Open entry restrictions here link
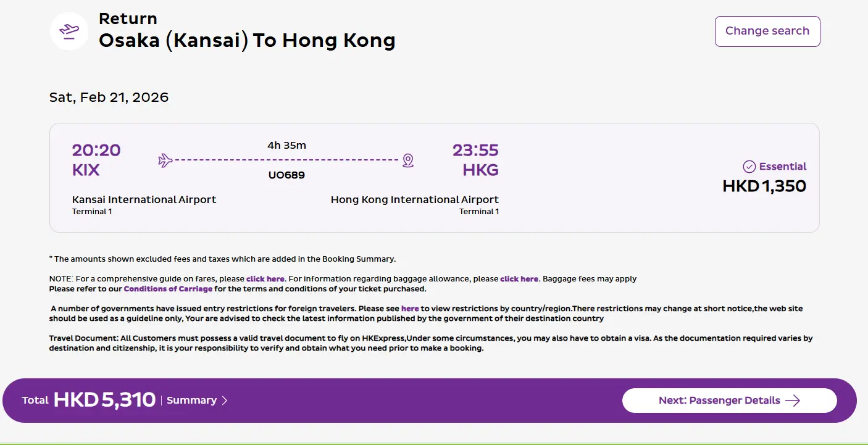 click(410, 309)
